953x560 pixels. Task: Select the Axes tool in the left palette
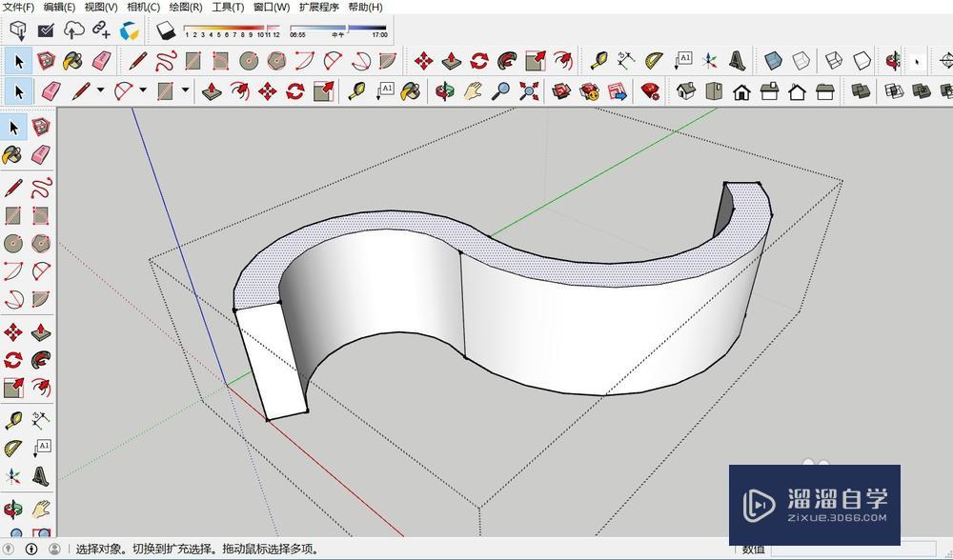(12, 477)
